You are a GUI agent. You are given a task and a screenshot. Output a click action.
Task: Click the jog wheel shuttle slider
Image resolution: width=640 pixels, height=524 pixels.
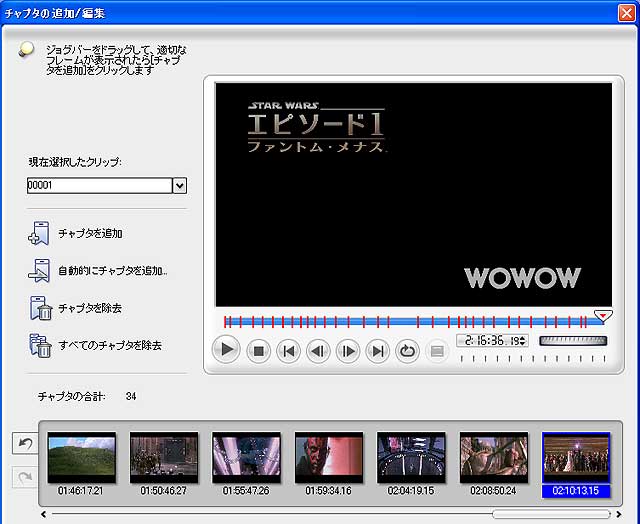(x=572, y=341)
